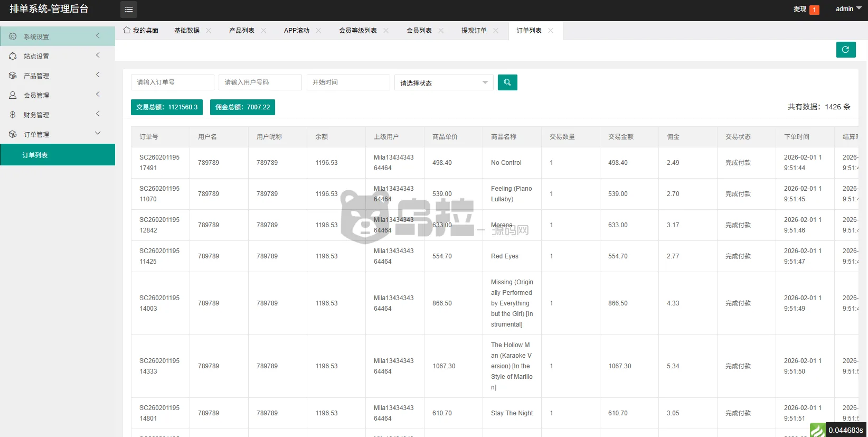868x437 pixels.
Task: Click the 提现 link in header
Action: point(800,9)
